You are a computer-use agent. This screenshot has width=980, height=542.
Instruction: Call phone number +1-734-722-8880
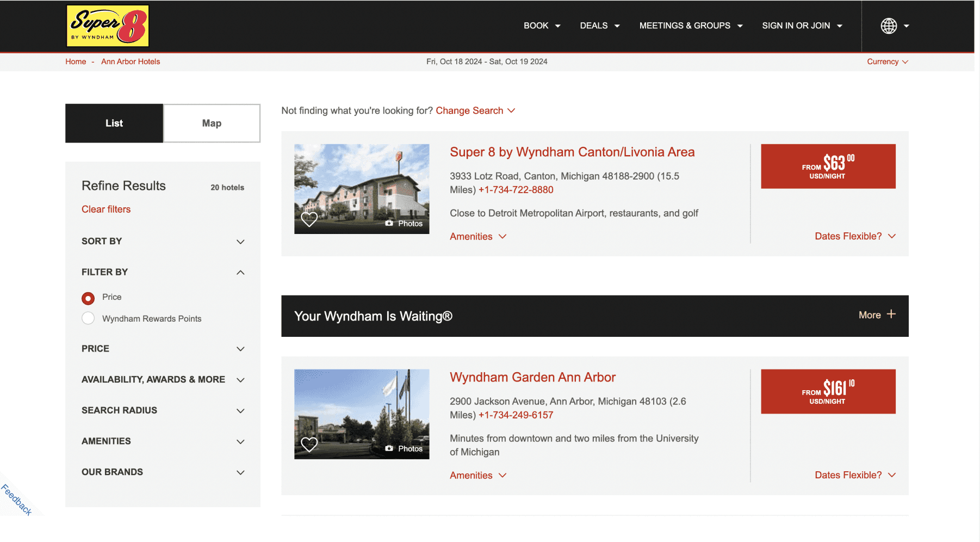pos(516,189)
